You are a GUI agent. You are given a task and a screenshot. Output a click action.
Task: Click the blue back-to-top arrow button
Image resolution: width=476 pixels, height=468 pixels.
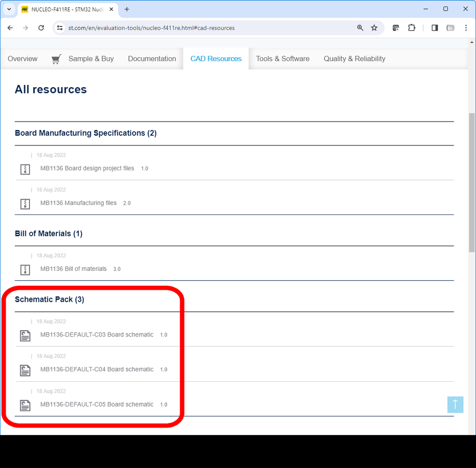pyautogui.click(x=455, y=405)
